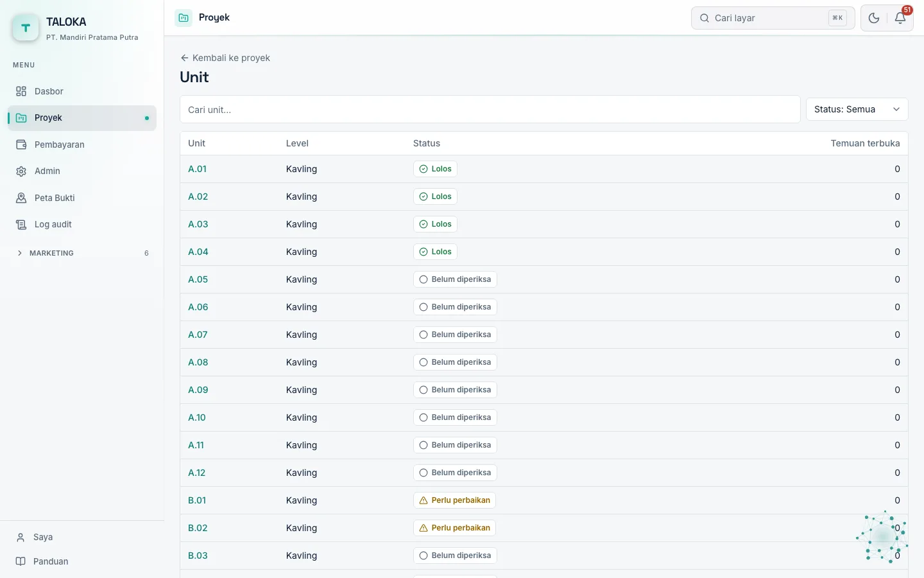This screenshot has width=924, height=578.
Task: Click the Status column header
Action: coord(427,143)
